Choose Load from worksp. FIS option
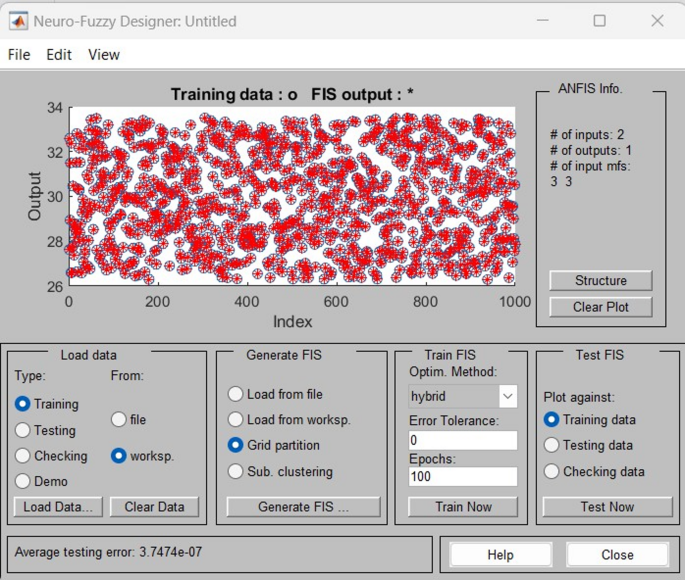Screen dimensions: 685x580 (x=236, y=420)
